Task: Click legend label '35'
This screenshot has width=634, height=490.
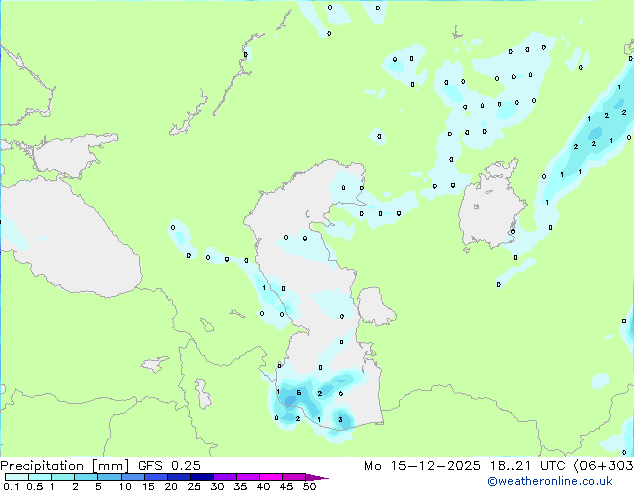Action: tap(240, 486)
